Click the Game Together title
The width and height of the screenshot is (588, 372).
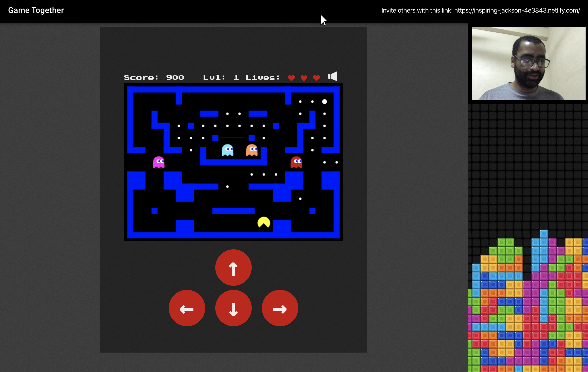tap(36, 10)
